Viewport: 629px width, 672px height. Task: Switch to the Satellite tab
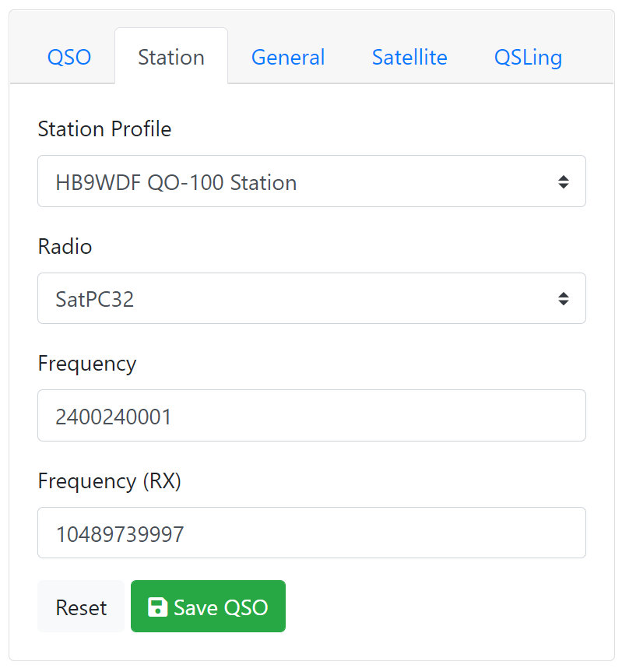(x=409, y=56)
